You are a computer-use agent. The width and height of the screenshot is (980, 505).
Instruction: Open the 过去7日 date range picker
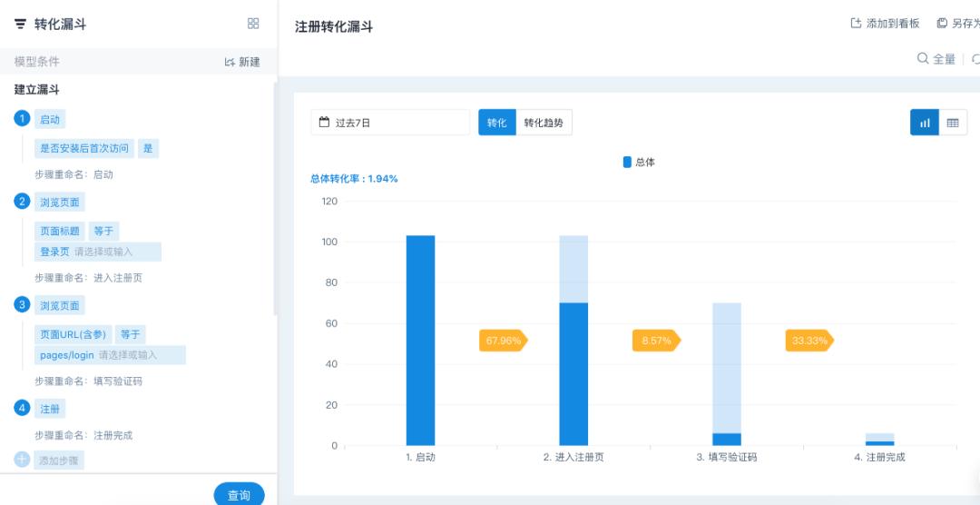pyautogui.click(x=390, y=123)
